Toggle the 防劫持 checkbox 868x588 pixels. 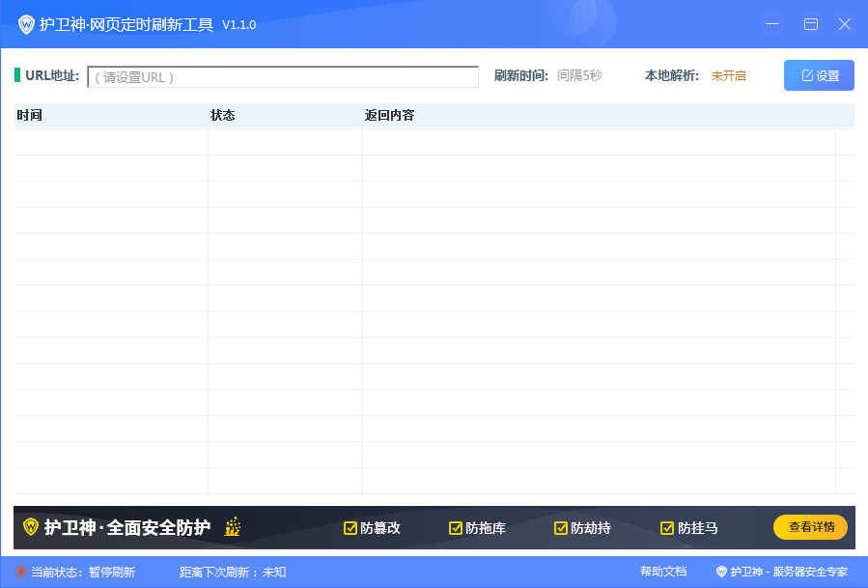[561, 528]
